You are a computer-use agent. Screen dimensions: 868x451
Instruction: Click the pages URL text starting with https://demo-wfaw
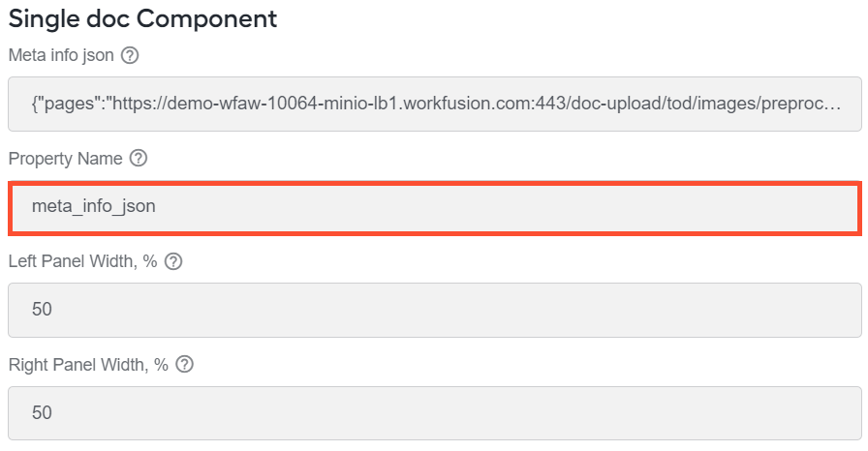[476, 104]
